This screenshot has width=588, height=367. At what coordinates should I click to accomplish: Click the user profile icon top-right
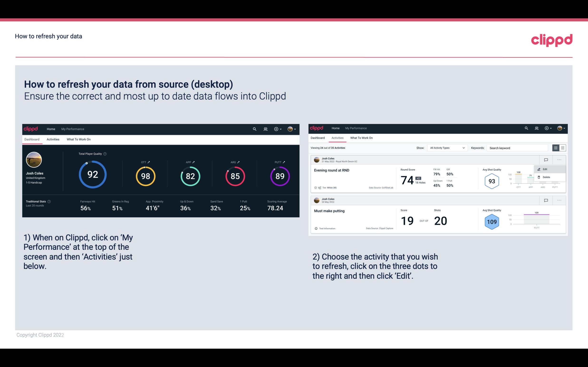pyautogui.click(x=290, y=128)
